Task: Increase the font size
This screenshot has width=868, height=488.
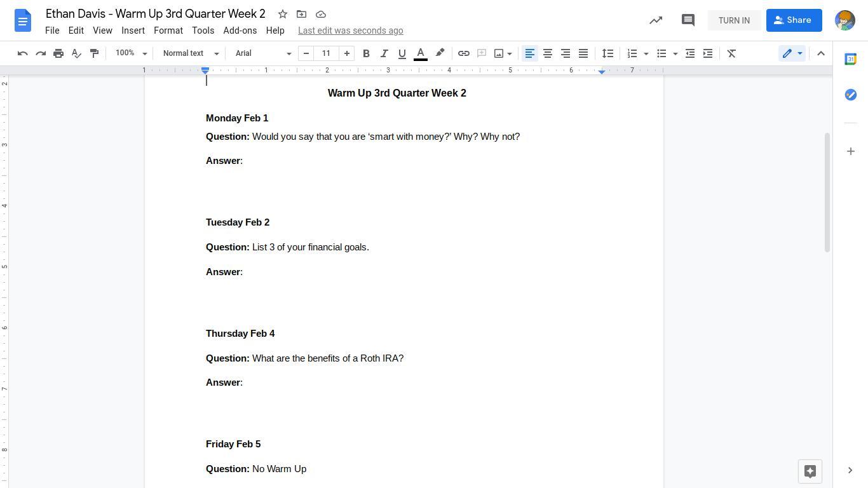Action: coord(347,53)
